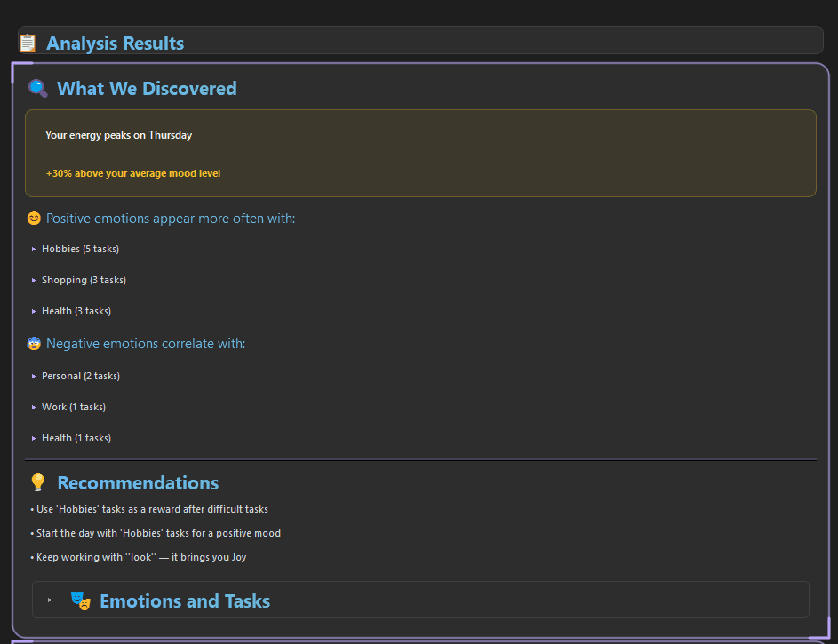This screenshot has height=644, width=838.
Task: Click the arrow icon before Personal (2 tasks)
Action: click(34, 376)
